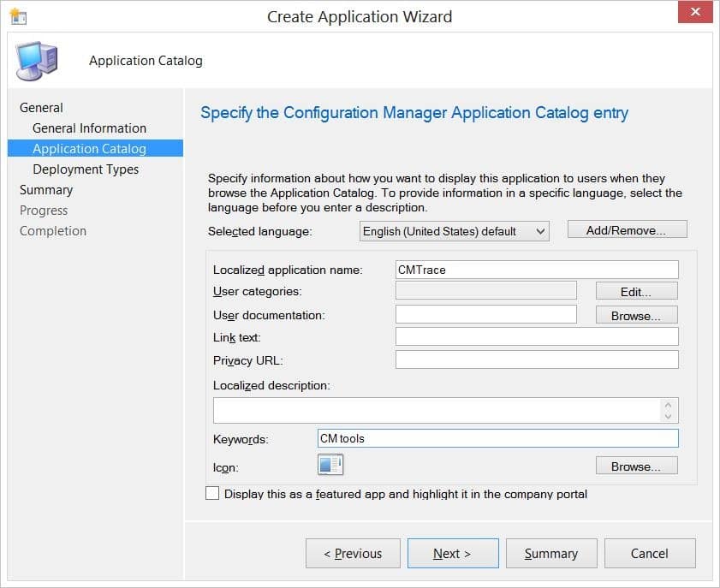The image size is (720, 588).
Task: Browse for a custom application icon
Action: click(636, 465)
